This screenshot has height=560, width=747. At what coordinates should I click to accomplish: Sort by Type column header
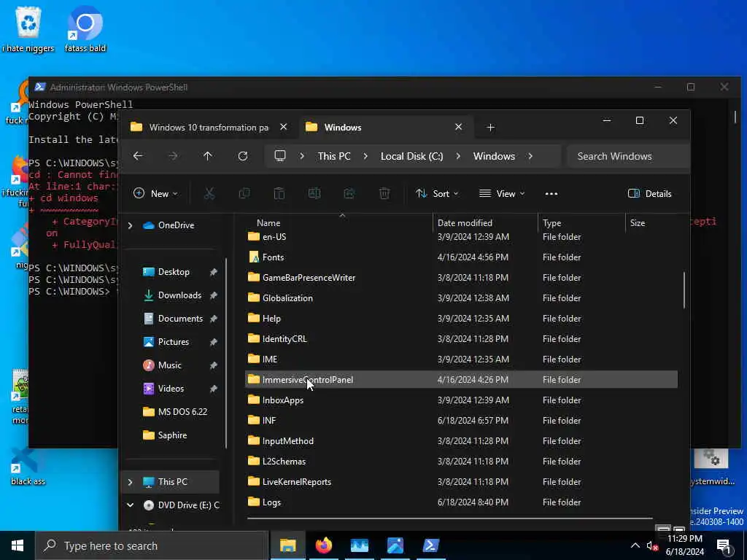click(x=551, y=223)
